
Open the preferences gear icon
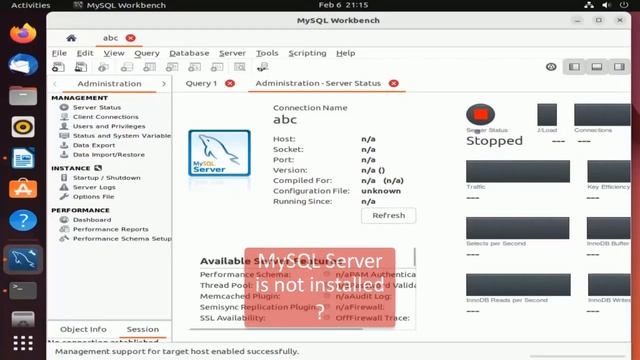click(551, 67)
